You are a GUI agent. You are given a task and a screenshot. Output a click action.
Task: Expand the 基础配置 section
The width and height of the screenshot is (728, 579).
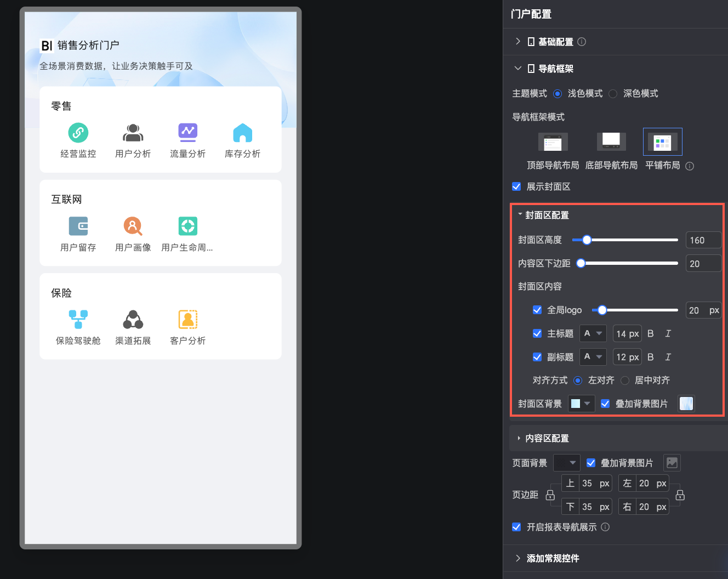518,42
